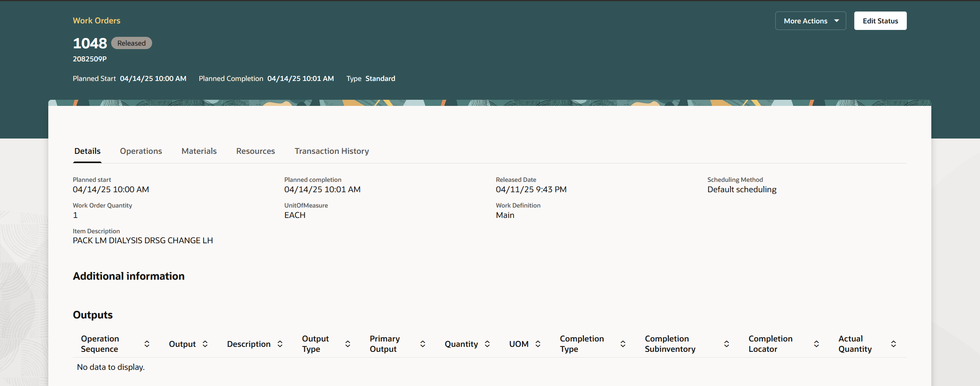
Task: Open the Resources tab
Action: [255, 151]
